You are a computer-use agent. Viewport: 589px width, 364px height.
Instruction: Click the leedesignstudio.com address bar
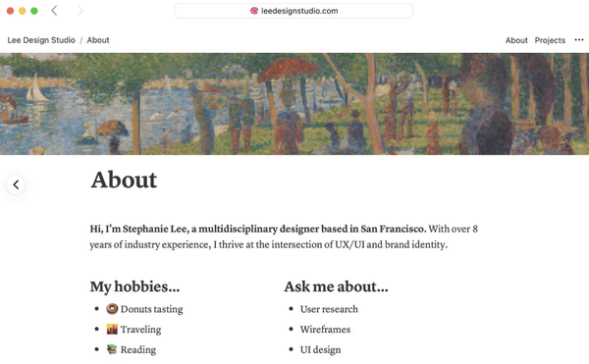294,11
